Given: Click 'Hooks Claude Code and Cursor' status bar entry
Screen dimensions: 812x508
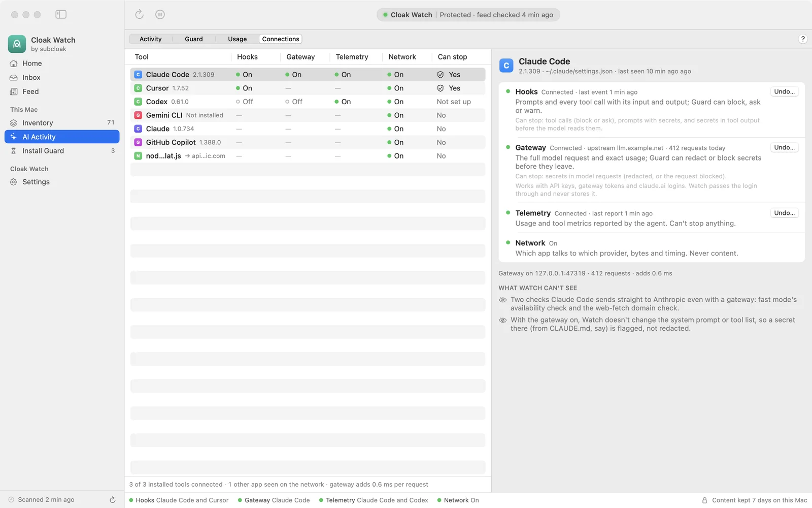Looking at the screenshot, I should coord(179,500).
